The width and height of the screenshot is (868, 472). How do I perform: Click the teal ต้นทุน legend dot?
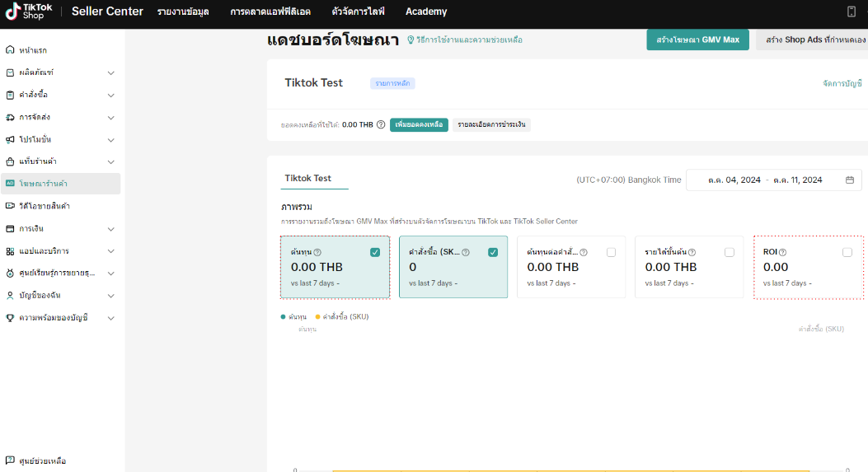[284, 317]
